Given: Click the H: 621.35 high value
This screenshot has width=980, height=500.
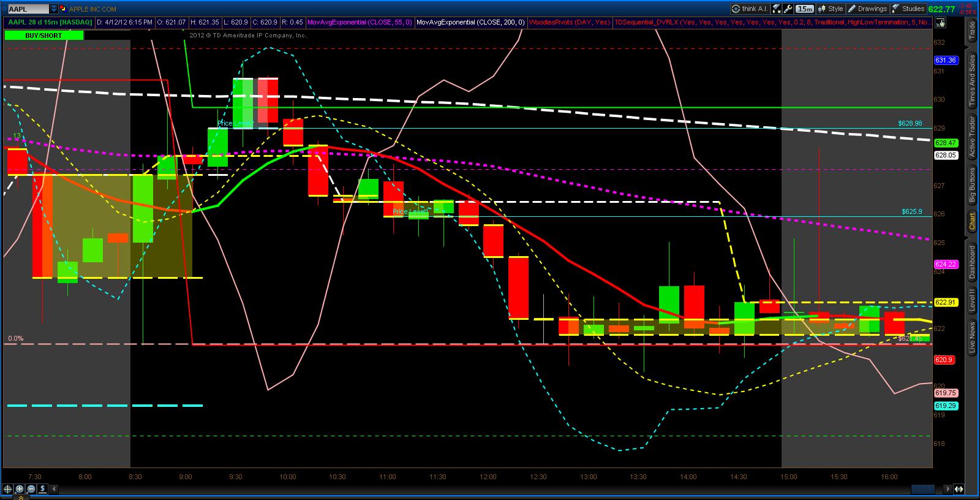Looking at the screenshot, I should coord(205,23).
